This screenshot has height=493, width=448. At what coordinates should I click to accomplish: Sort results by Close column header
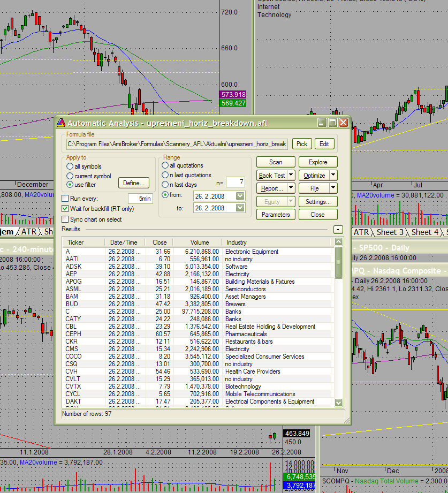(159, 242)
